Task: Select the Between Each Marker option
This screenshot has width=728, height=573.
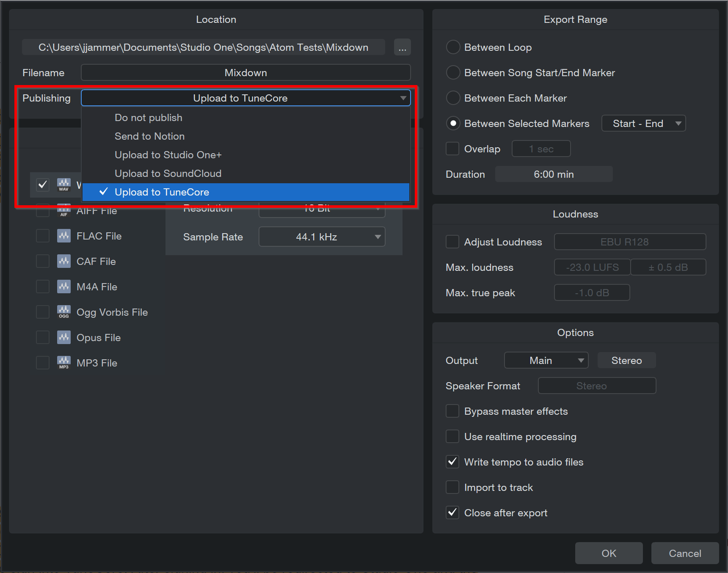Action: [453, 98]
